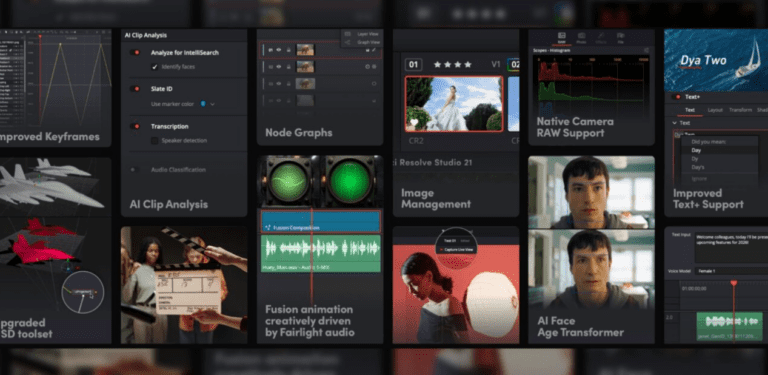
Task: Choose the 'Day' spelling suggestion
Action: 720,150
